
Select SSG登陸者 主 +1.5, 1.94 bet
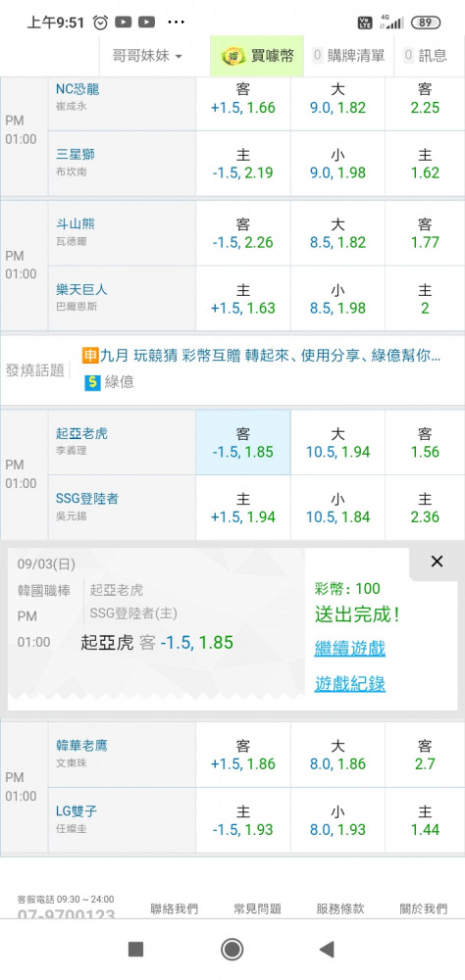243,508
